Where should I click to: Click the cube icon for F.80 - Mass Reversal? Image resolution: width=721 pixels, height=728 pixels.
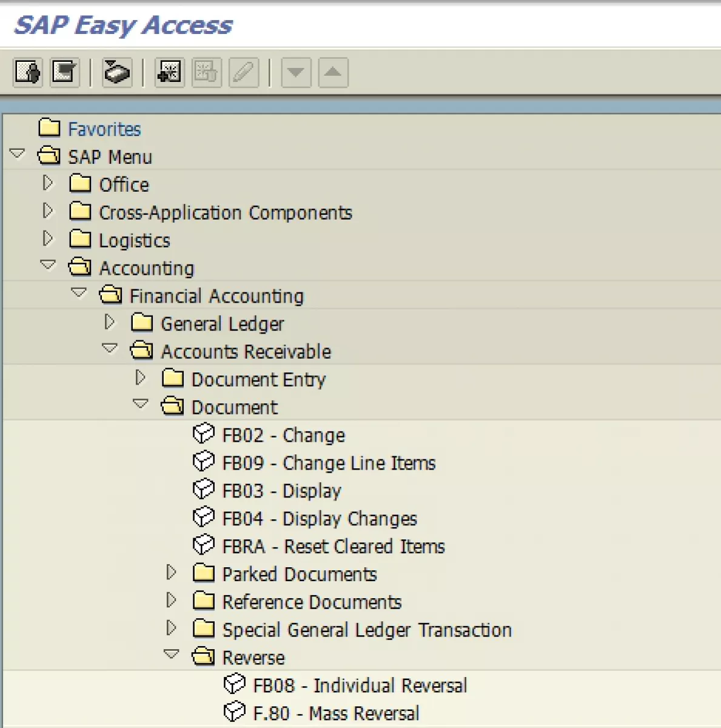click(234, 712)
